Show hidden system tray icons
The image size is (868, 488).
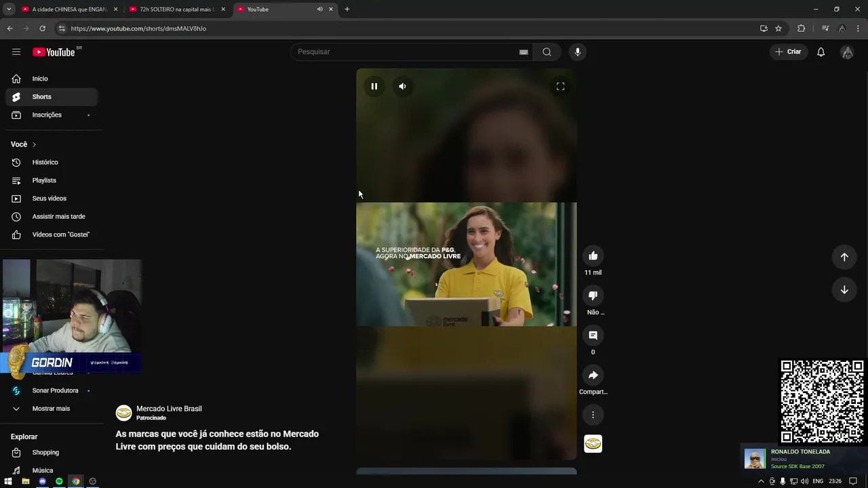point(761,481)
